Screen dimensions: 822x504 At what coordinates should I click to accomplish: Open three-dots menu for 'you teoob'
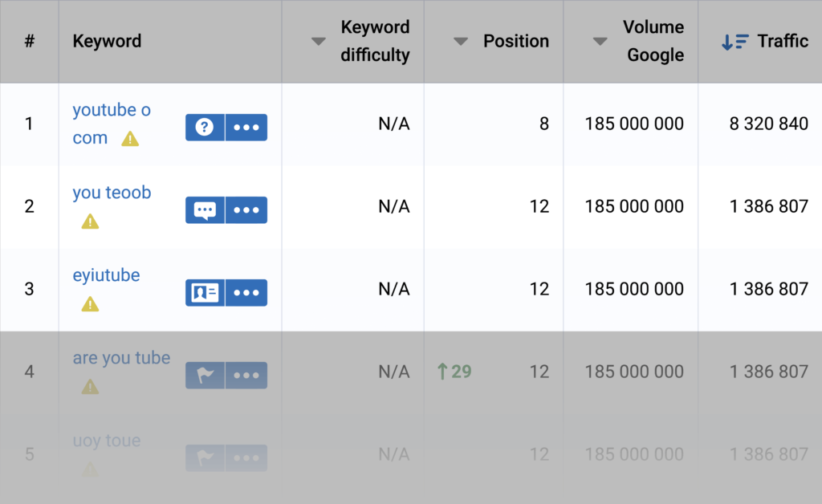click(246, 210)
